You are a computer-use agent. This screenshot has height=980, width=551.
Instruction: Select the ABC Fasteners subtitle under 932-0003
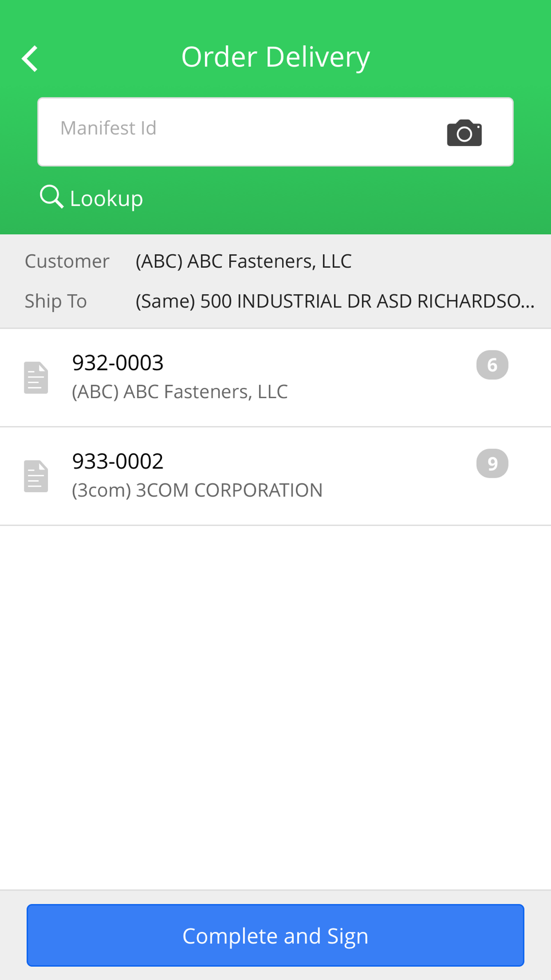click(x=180, y=391)
